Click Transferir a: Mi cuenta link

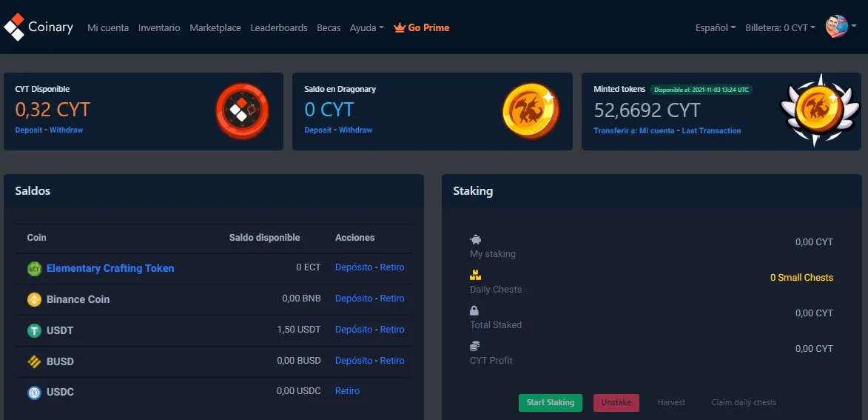click(634, 131)
